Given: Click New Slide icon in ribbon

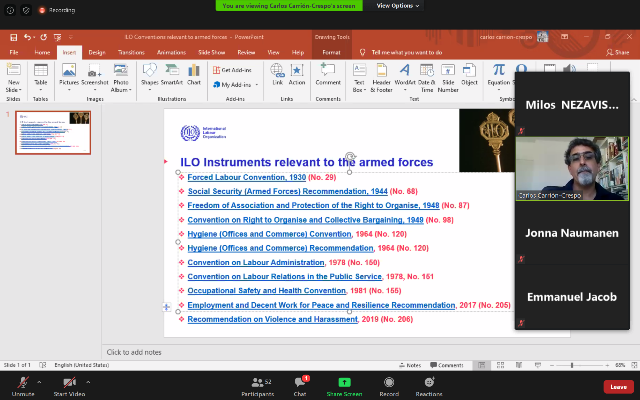Looking at the screenshot, I should click(x=13, y=70).
